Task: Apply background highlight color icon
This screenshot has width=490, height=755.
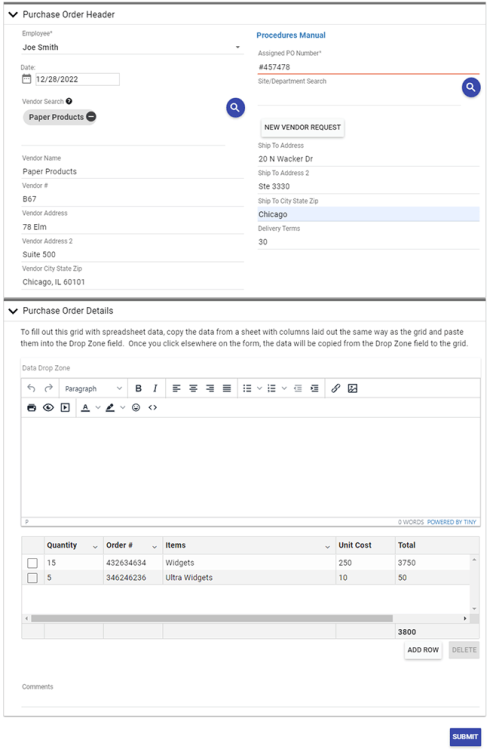Action: click(x=110, y=407)
